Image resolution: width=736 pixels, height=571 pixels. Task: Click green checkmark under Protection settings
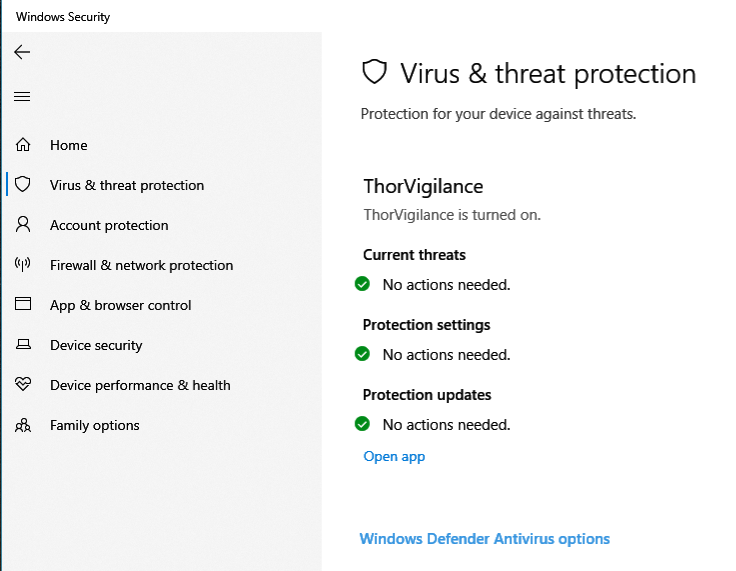(363, 354)
